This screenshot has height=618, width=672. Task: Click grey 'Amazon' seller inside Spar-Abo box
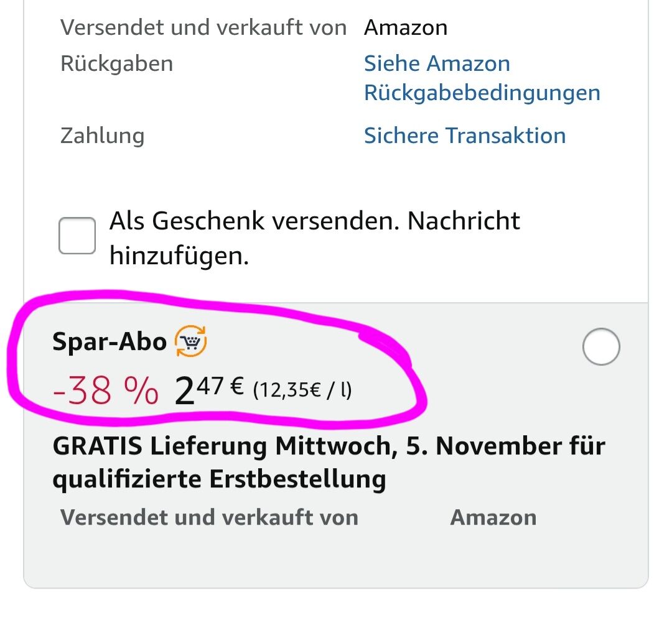tap(493, 517)
